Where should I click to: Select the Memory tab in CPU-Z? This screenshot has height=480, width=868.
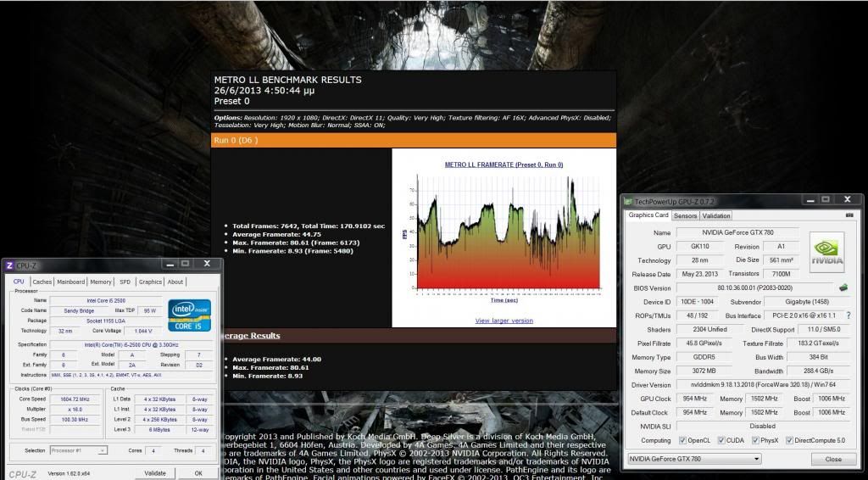(100, 282)
